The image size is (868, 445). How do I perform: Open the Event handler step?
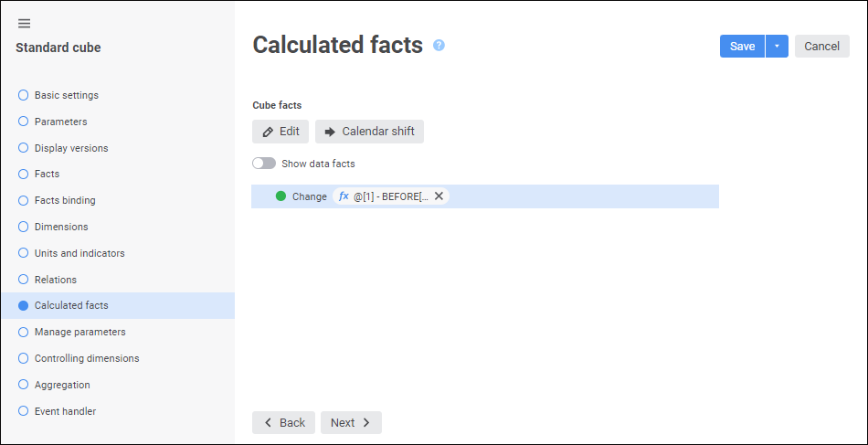[65, 411]
